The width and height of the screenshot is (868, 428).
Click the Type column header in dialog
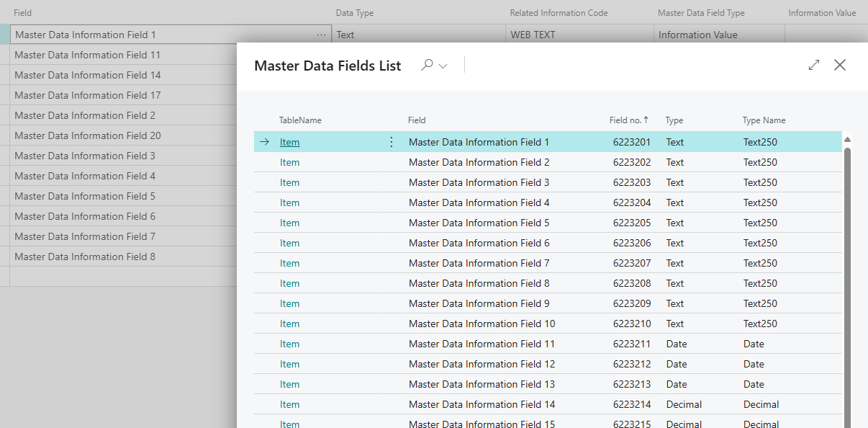[x=674, y=120]
